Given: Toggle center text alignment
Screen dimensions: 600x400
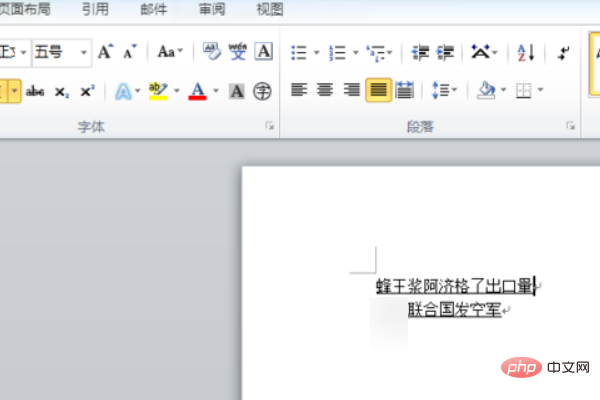Looking at the screenshot, I should [x=324, y=90].
